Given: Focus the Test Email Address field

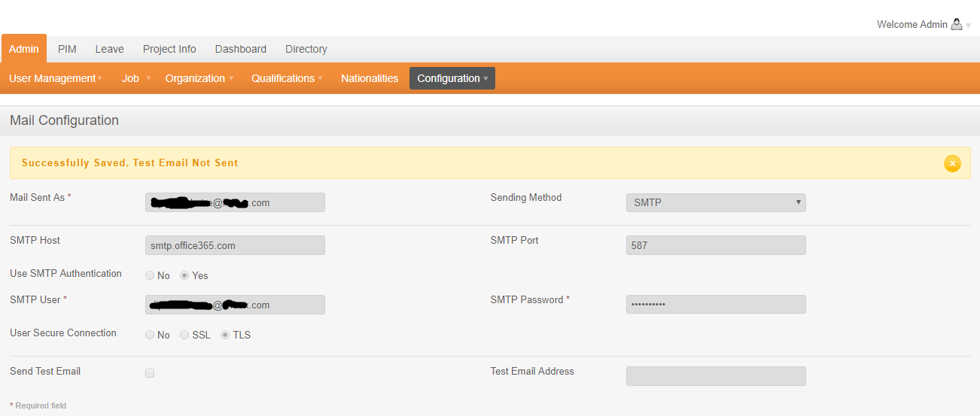Looking at the screenshot, I should point(715,376).
